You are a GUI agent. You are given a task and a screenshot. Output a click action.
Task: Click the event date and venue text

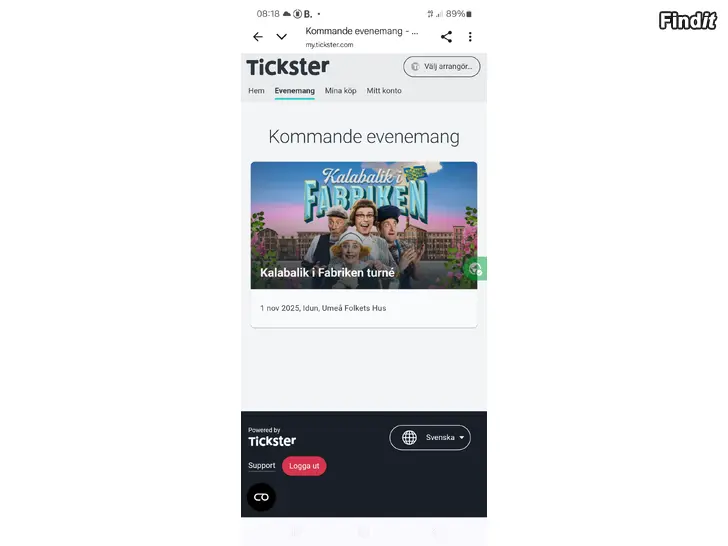click(323, 308)
